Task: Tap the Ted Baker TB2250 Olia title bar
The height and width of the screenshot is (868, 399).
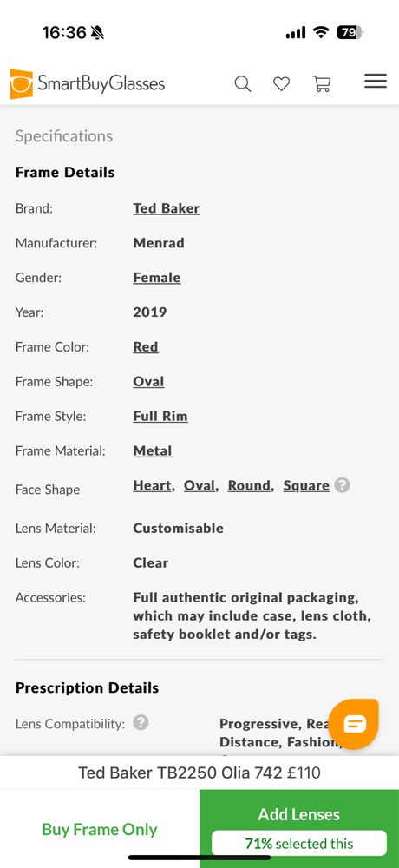Action: (x=199, y=773)
